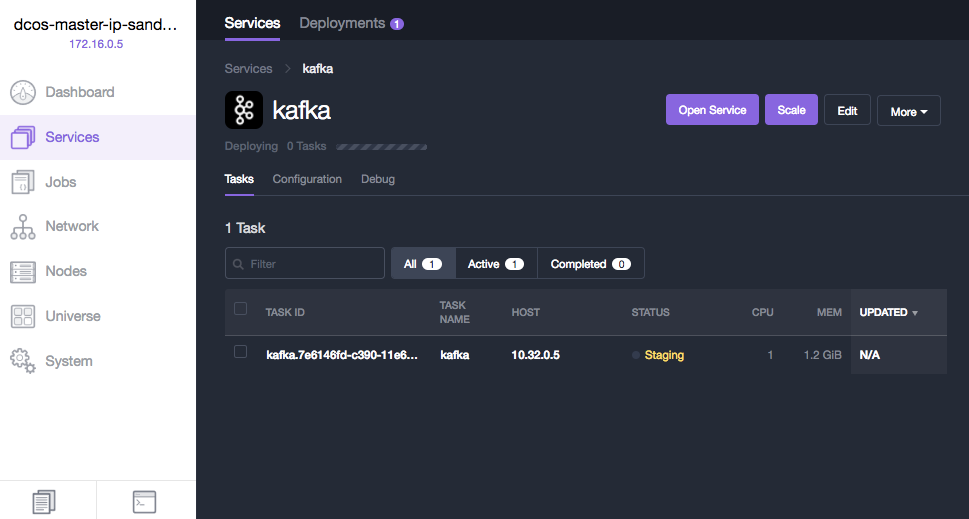Click the 172.16.0.5 IP address
969x519 pixels.
coord(96,44)
